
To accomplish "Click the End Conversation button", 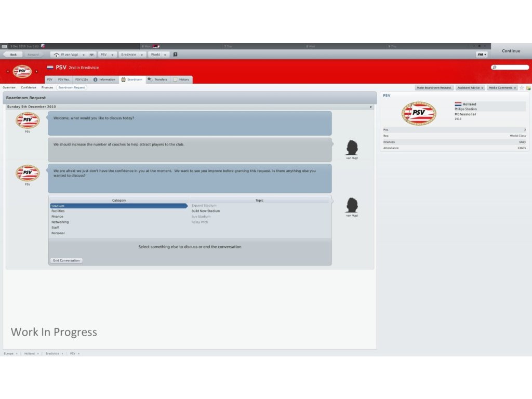I will (66, 261).
